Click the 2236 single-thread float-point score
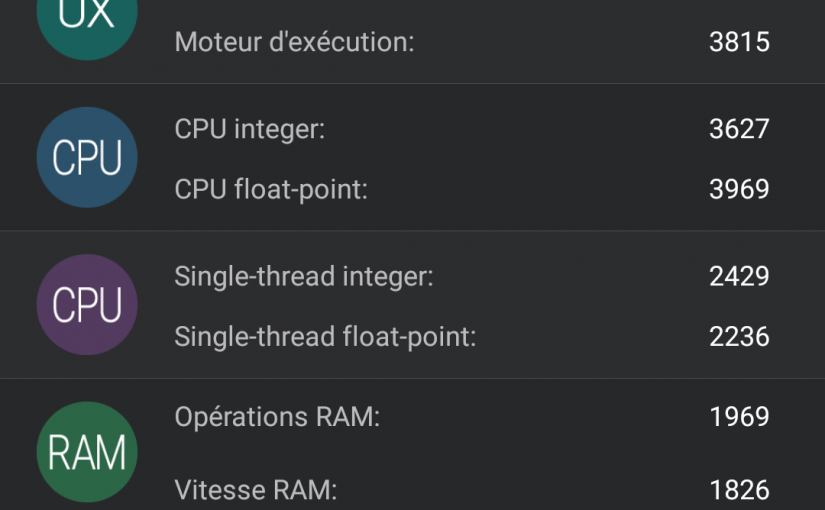This screenshot has width=825, height=510. [739, 336]
